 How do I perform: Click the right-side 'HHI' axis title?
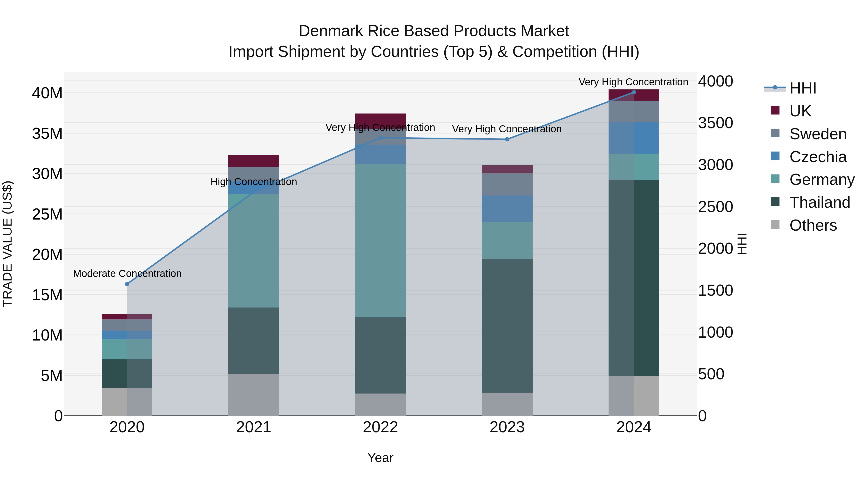click(742, 244)
